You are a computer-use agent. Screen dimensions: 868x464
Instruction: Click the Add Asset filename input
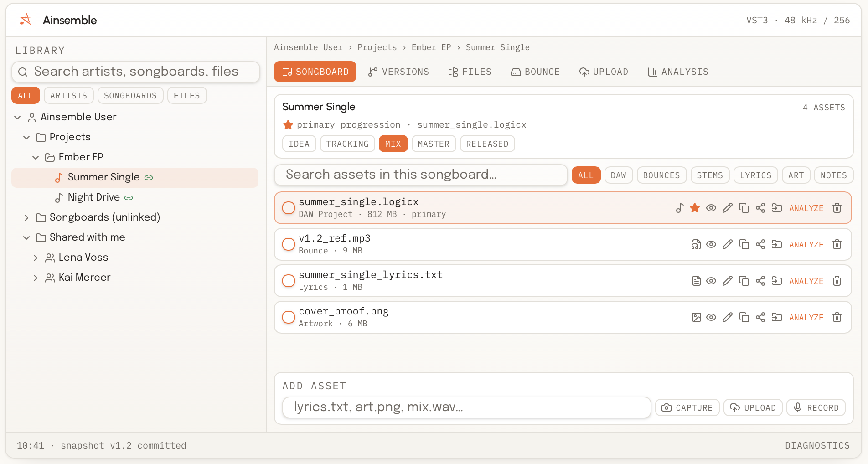tap(467, 407)
